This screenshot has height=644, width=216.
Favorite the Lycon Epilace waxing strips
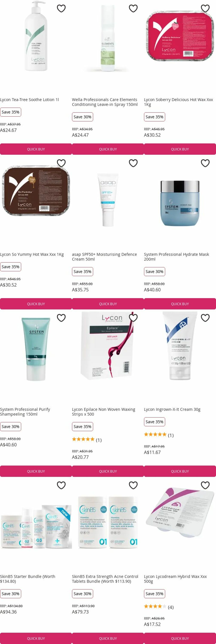(x=133, y=318)
